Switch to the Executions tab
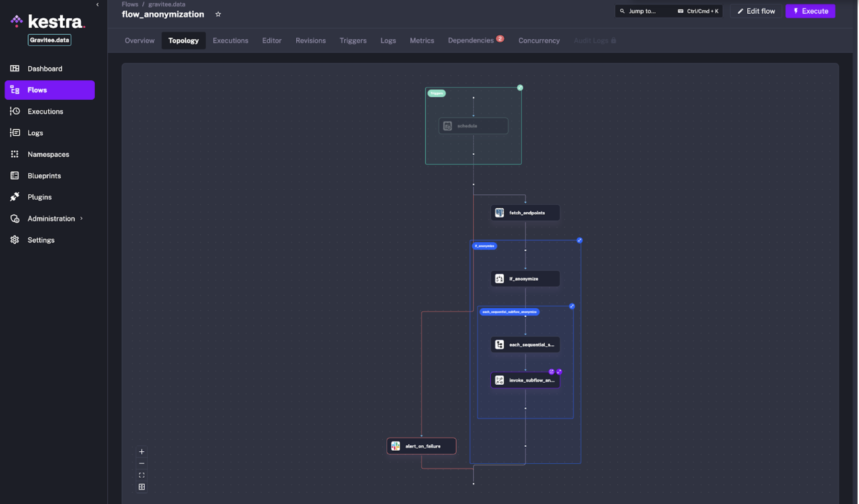Image resolution: width=859 pixels, height=504 pixels. (230, 40)
